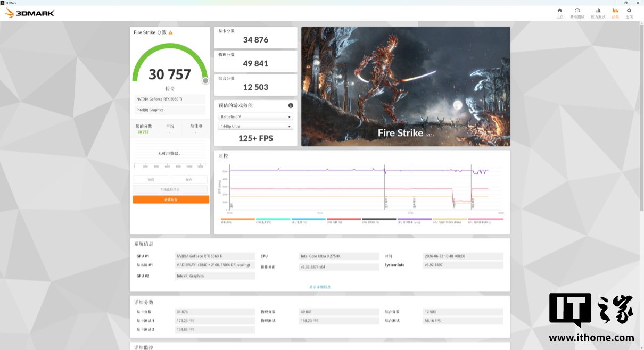The width and height of the screenshot is (644, 350).
Task: Toggle the CPU 时钟频率 purple legend swatch
Action: pos(415,219)
